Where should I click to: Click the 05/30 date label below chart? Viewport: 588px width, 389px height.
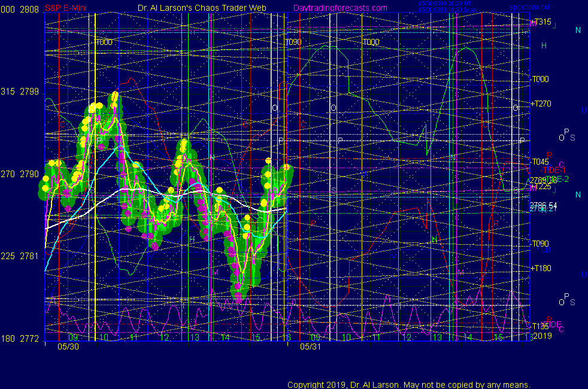point(68,347)
